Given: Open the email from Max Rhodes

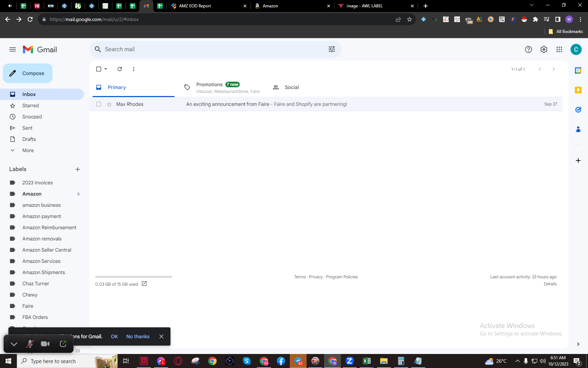Looking at the screenshot, I should pos(326,104).
